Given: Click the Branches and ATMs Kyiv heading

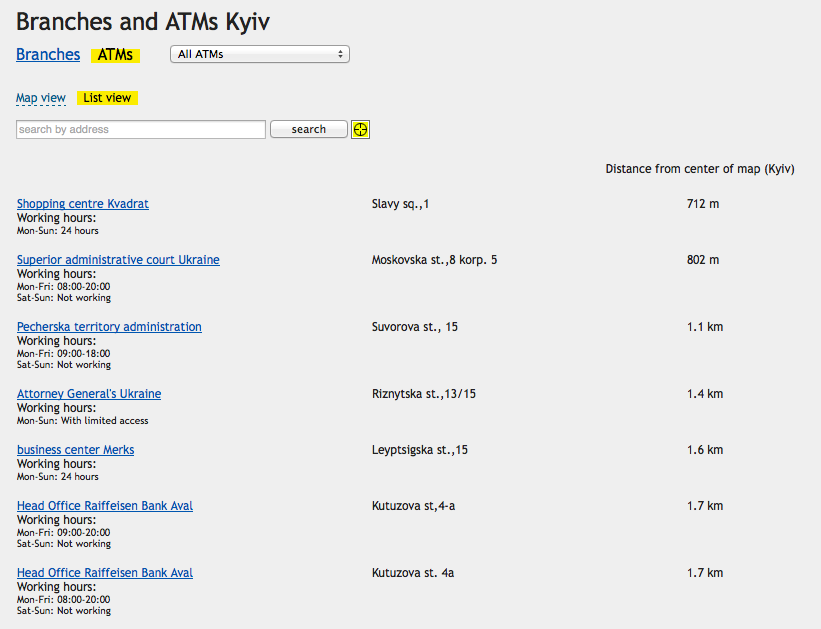Looking at the screenshot, I should click(x=143, y=21).
